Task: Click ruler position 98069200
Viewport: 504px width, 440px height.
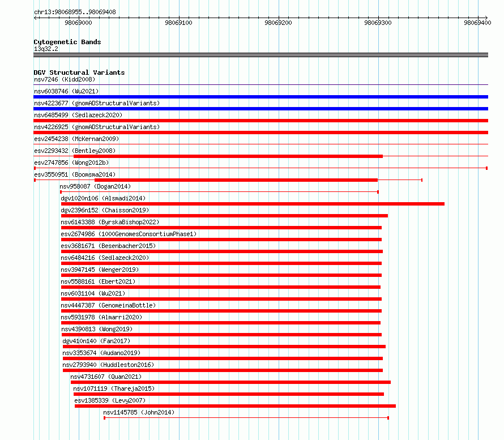Action: [279, 23]
